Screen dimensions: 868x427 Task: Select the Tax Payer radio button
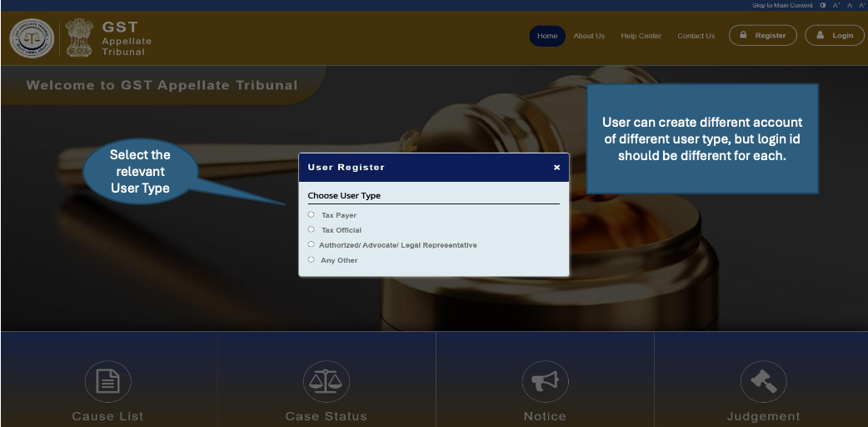pyautogui.click(x=311, y=214)
